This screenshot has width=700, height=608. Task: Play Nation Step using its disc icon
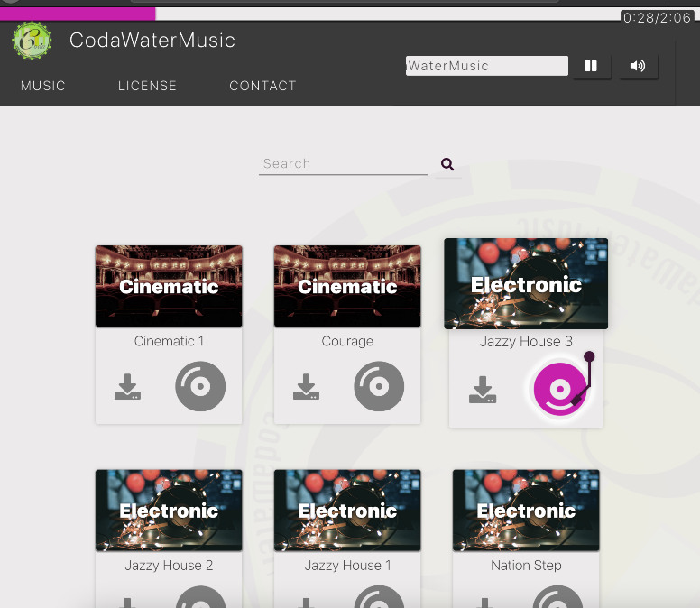(557, 596)
